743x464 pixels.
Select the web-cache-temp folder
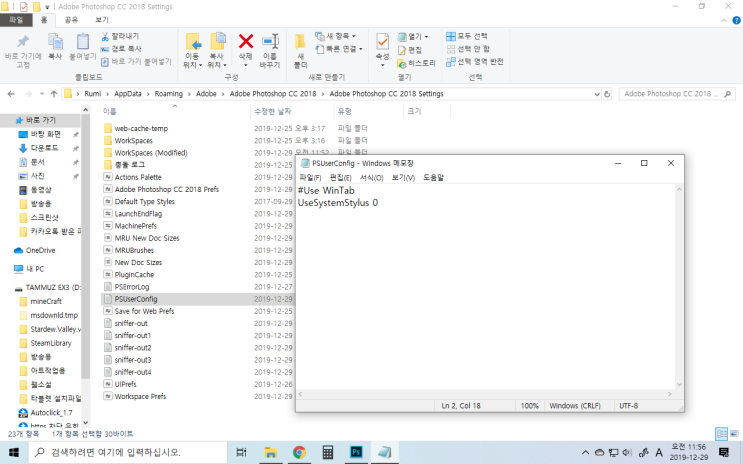click(x=141, y=128)
